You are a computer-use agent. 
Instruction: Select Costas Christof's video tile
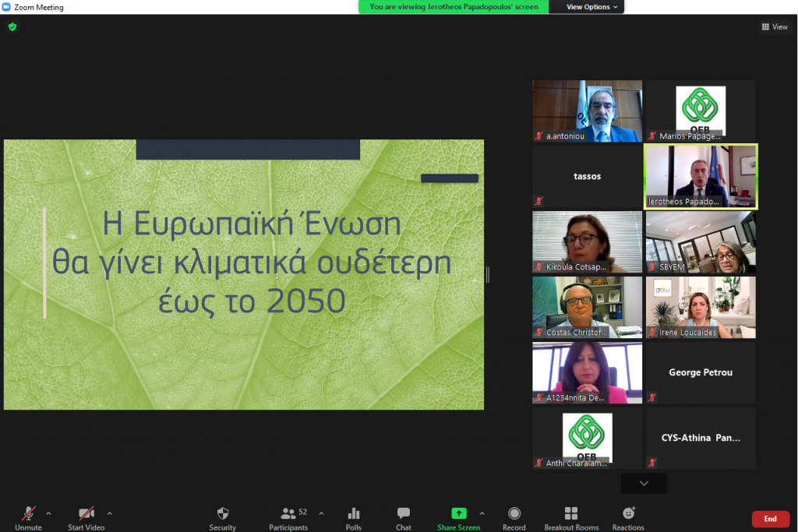click(x=588, y=307)
